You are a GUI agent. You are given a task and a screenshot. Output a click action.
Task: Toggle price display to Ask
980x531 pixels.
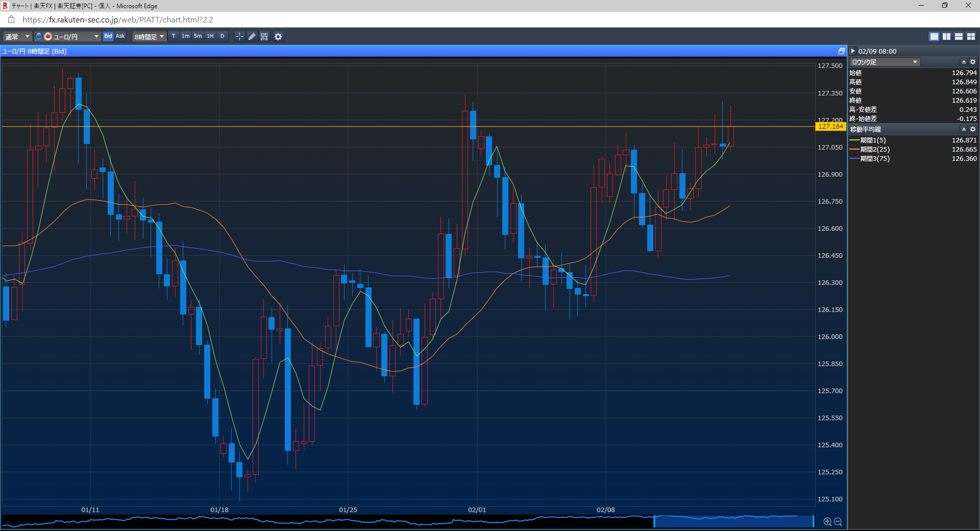[120, 36]
